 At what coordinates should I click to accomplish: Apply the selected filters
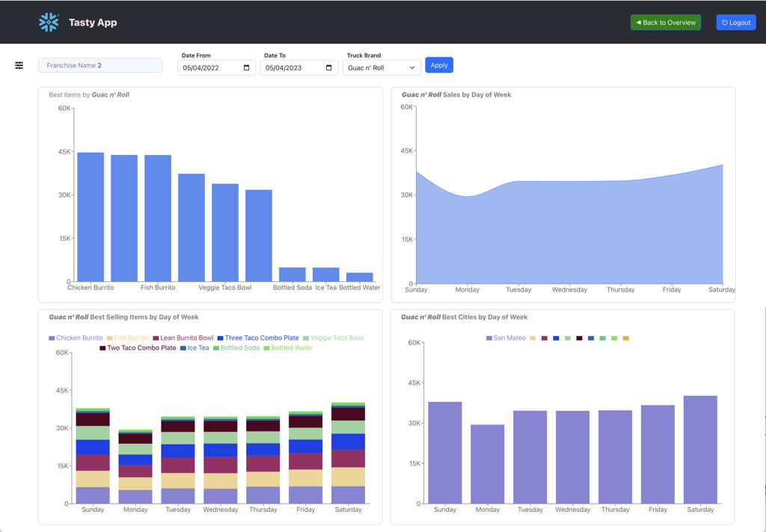(x=439, y=65)
